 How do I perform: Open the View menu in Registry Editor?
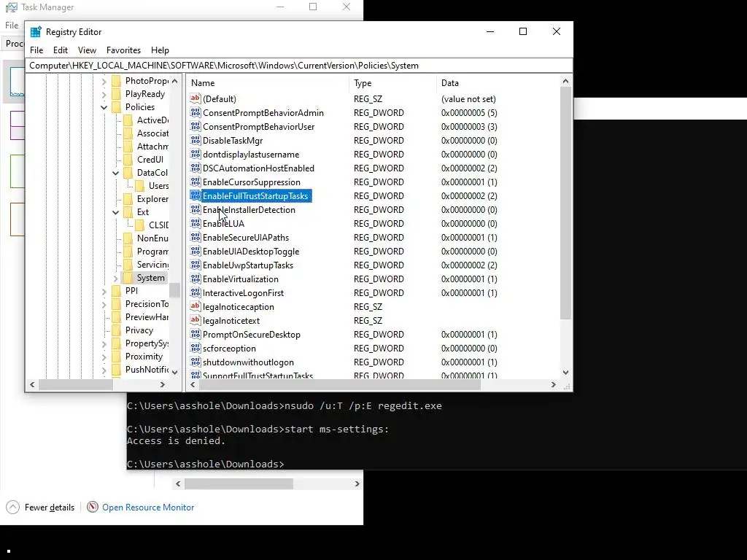88,50
